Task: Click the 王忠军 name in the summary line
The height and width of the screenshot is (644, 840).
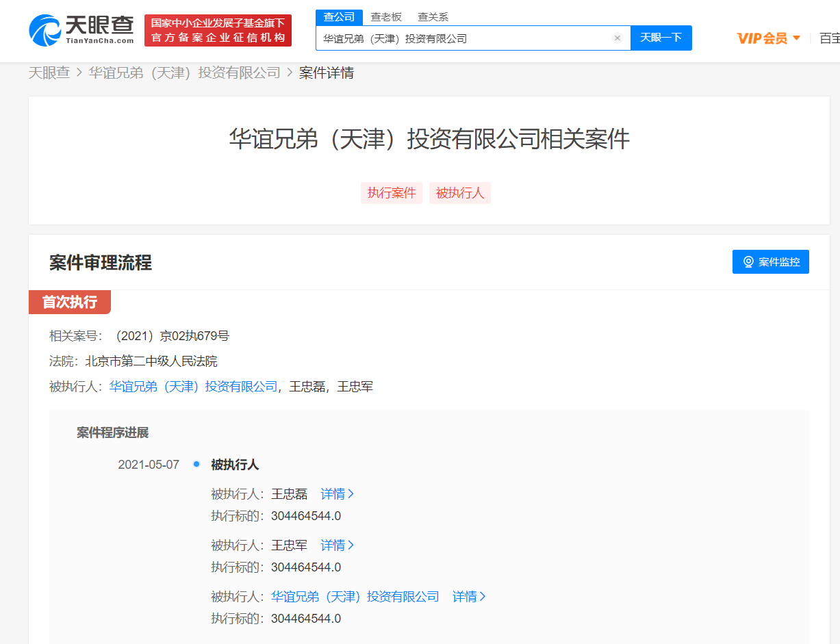Action: 355,387
